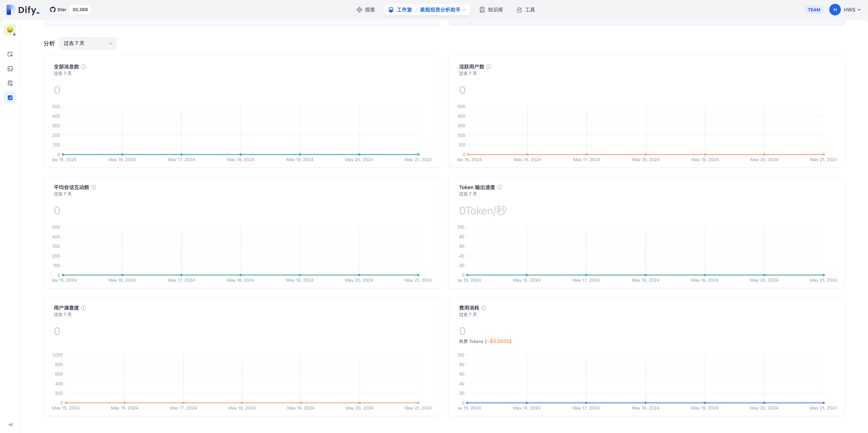Click the info icon next to 全部消息数

83,67
